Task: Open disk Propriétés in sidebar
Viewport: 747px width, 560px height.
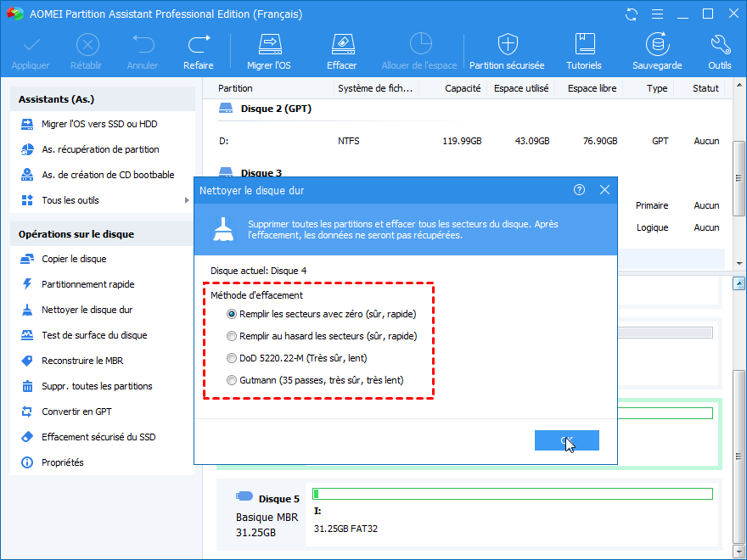Action: [x=63, y=462]
